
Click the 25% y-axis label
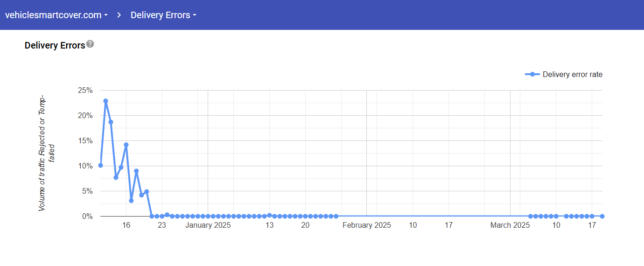(x=84, y=90)
